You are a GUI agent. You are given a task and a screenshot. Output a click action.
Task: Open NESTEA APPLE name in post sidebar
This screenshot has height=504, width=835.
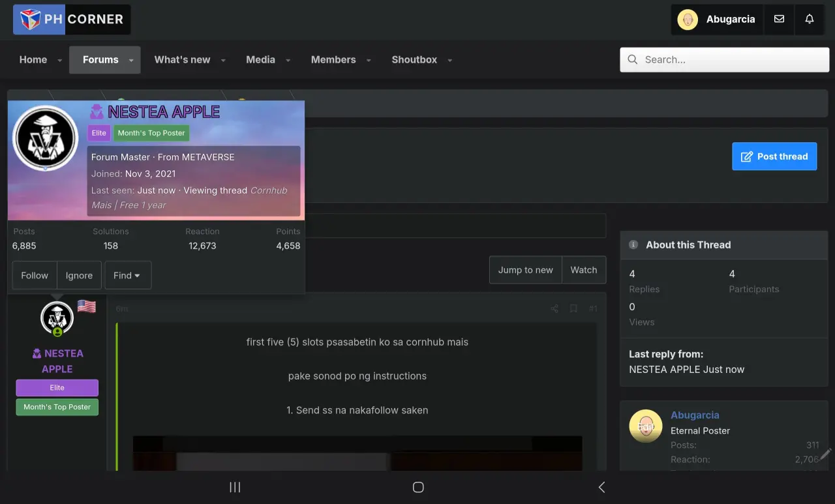click(x=57, y=361)
